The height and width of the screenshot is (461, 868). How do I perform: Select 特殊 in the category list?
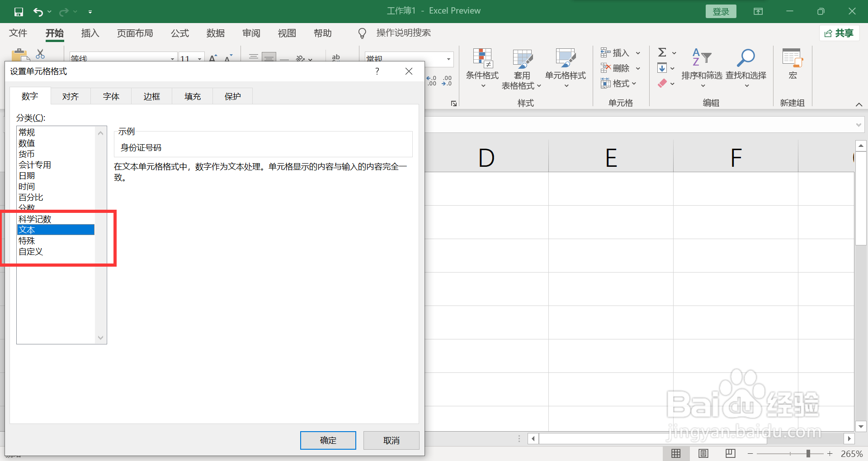click(x=27, y=240)
